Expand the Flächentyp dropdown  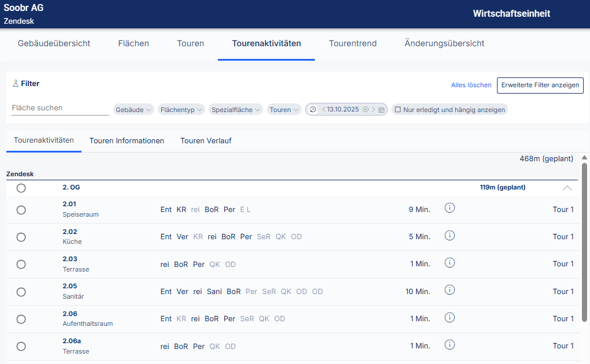(x=181, y=109)
